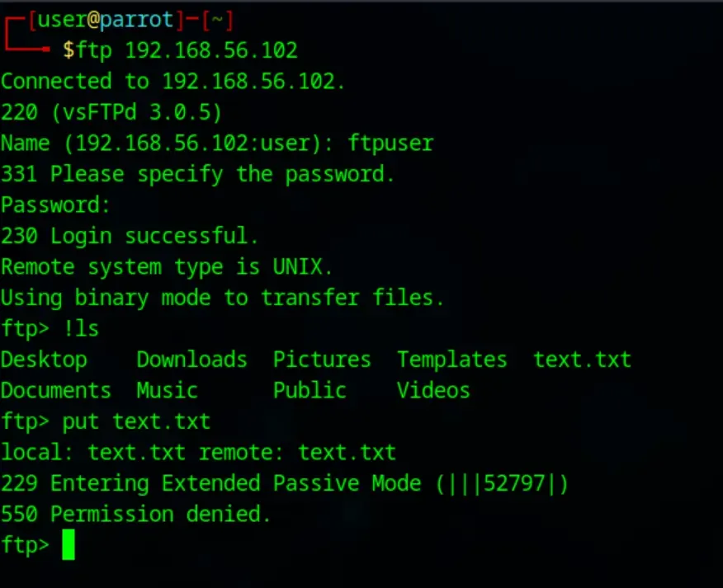Click the ftpuser username text
Viewport: 723px width, 588px height.
(x=390, y=143)
